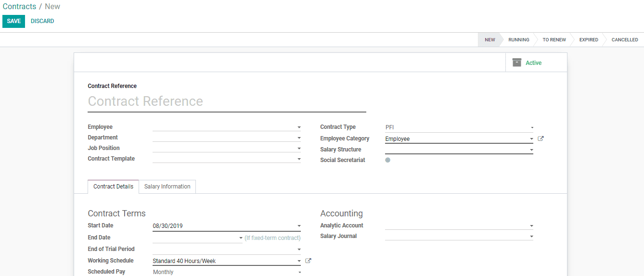The height and width of the screenshot is (276, 644).
Task: Set contract status to RUNNING
Action: pos(519,40)
